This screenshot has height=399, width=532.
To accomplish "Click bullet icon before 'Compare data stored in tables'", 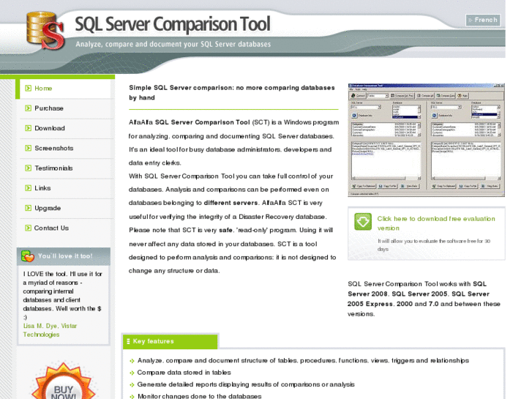I will tap(132, 373).
